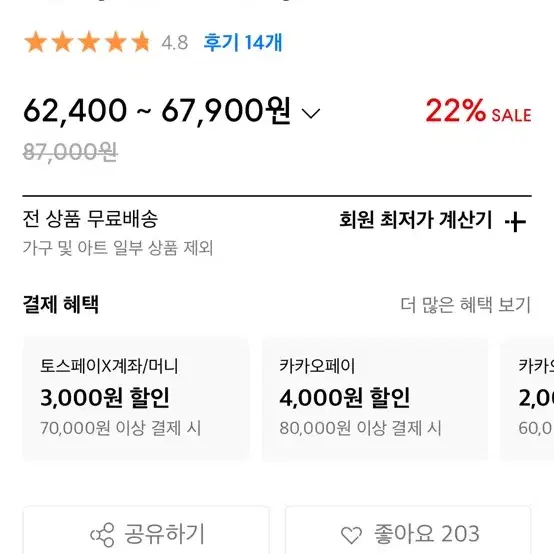Click the crossed-out 87,000원 original price
The height and width of the screenshot is (554, 554).
pos(70,152)
